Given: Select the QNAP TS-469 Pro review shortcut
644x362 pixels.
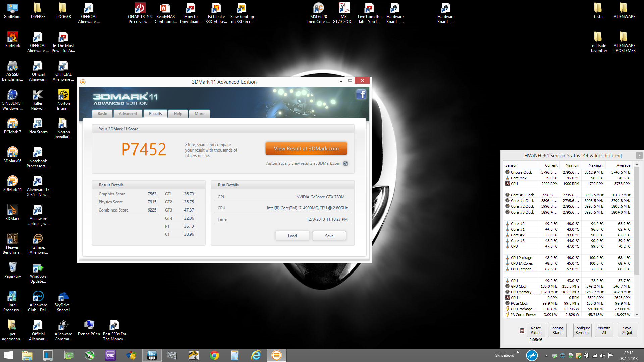Looking at the screenshot, I should tap(140, 13).
